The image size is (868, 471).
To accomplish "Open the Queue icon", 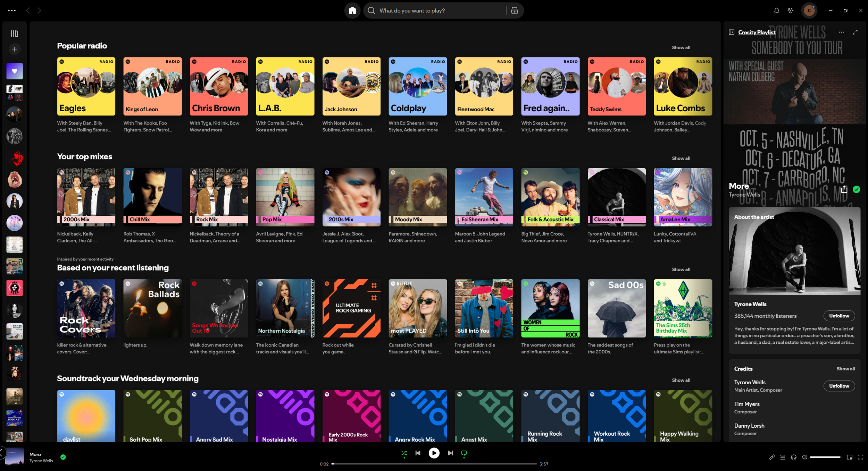I will (x=783, y=457).
